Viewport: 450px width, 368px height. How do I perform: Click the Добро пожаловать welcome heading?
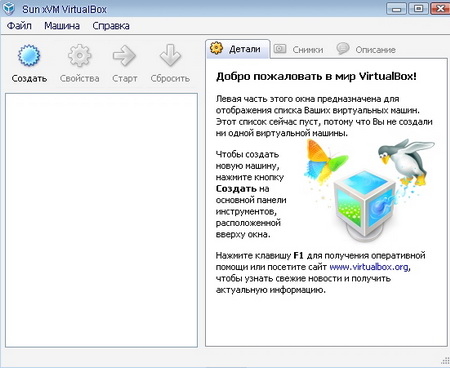[x=316, y=77]
